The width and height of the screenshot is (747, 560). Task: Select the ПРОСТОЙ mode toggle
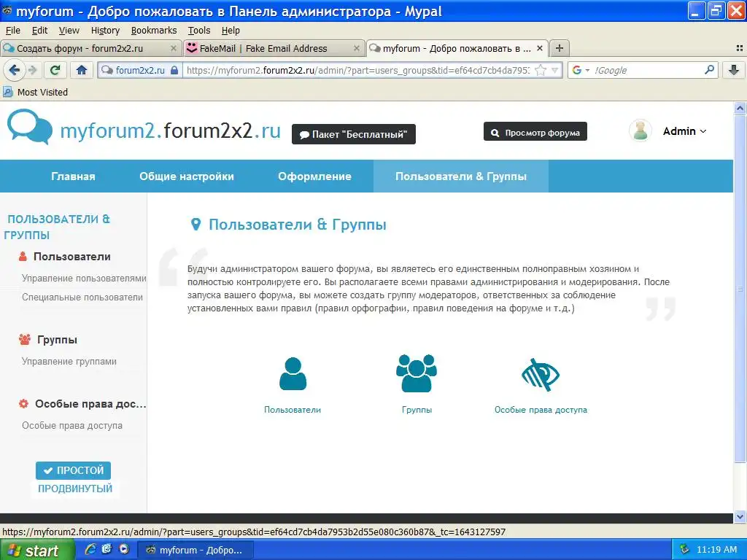point(74,470)
